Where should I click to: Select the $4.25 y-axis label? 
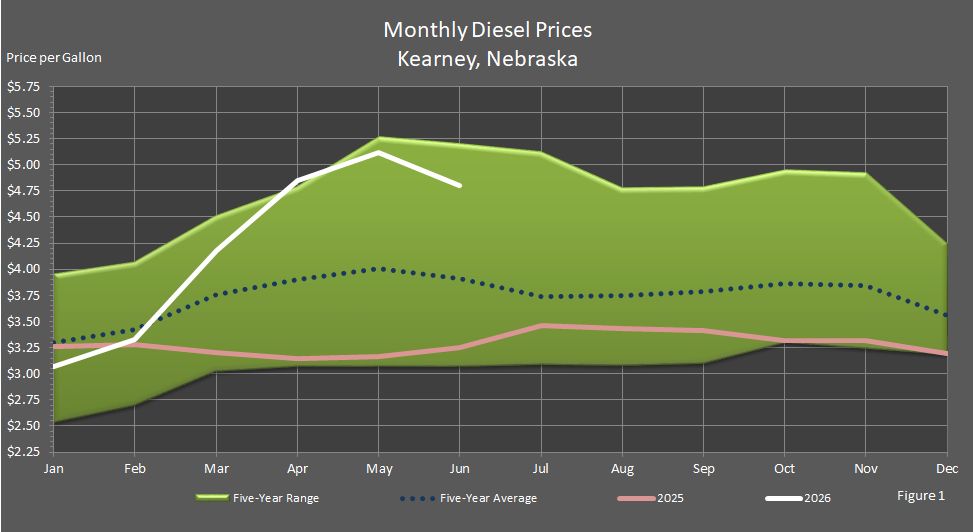[x=24, y=243]
